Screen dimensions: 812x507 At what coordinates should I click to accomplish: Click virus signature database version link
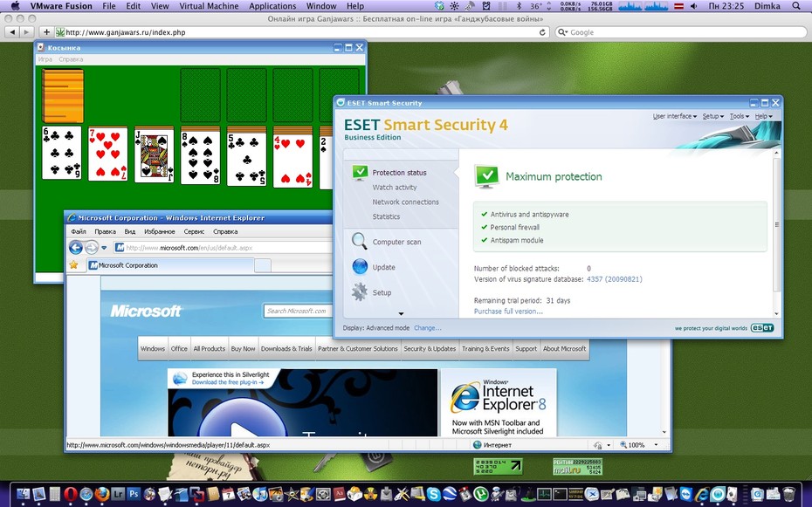click(614, 279)
